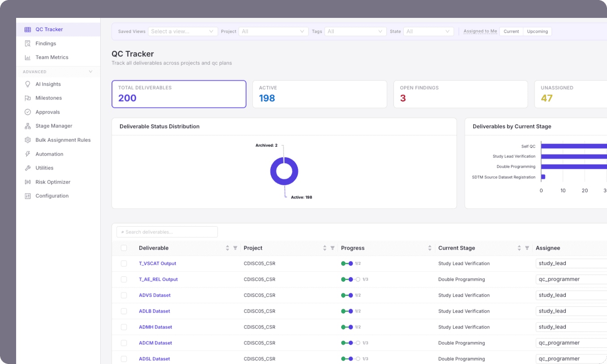Viewport: 607px width, 364px height.
Task: Open the Saved Views dropdown
Action: [183, 31]
